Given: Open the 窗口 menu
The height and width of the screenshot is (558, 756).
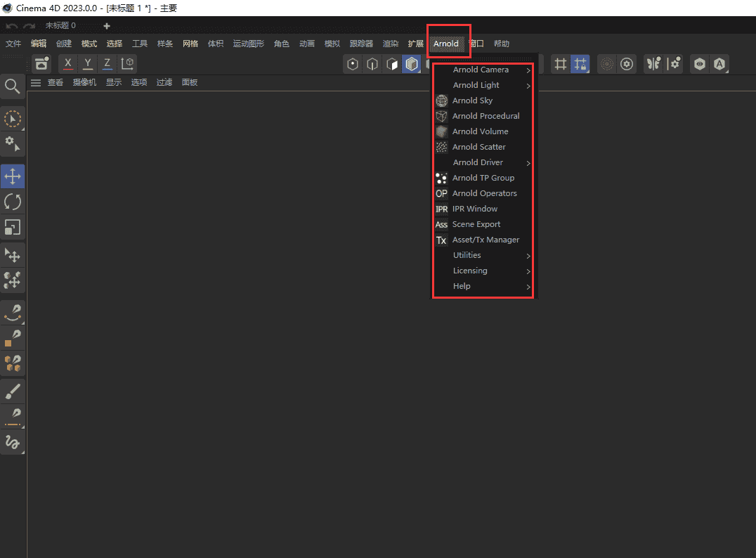Looking at the screenshot, I should coord(476,43).
